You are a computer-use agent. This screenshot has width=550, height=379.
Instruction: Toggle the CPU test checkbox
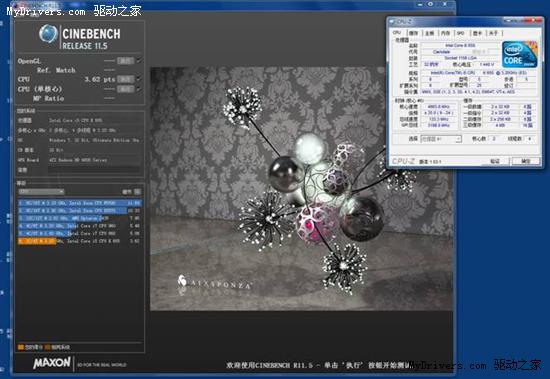[139, 79]
